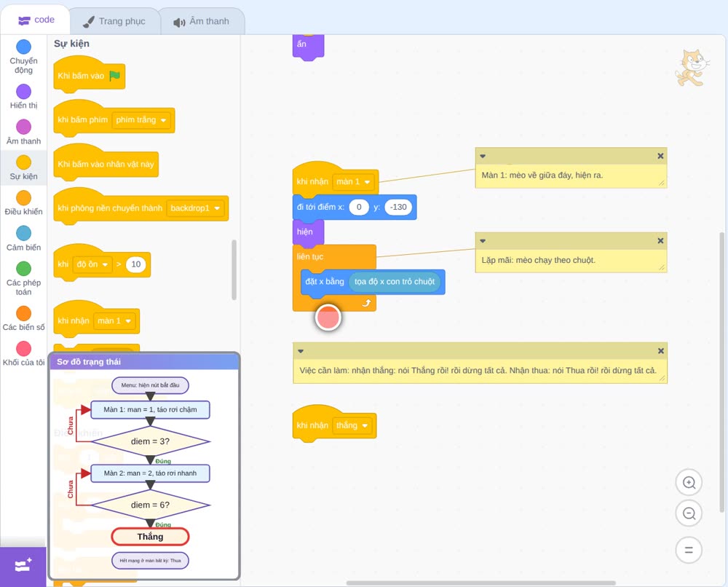Open the phím trắng key dropdown
Screen dimensions: 728x587
point(141,120)
